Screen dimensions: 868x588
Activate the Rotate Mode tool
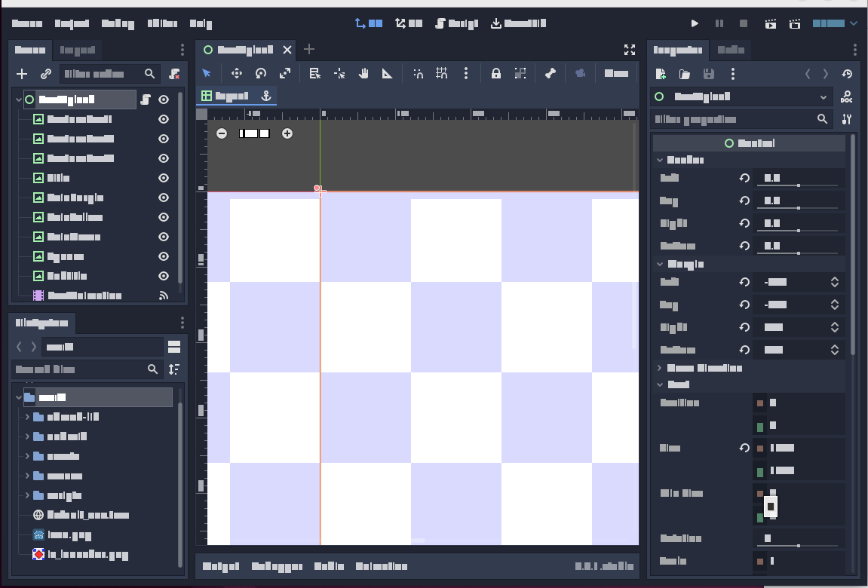pos(261,73)
